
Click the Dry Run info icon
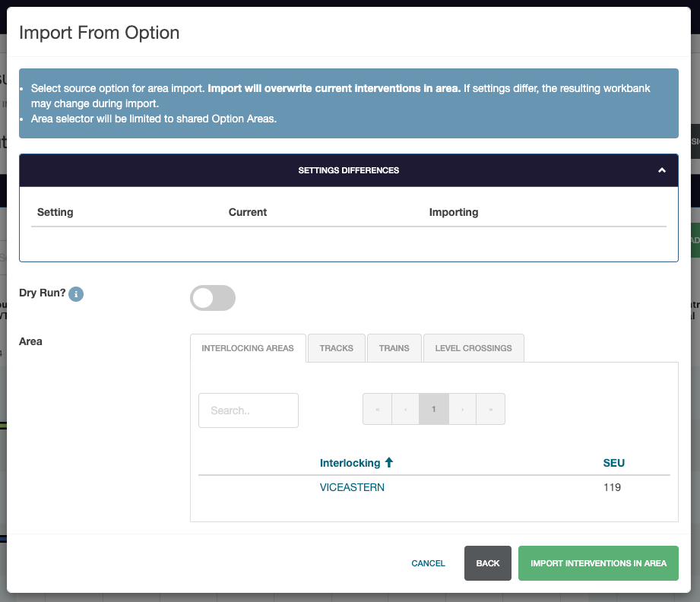pos(76,293)
